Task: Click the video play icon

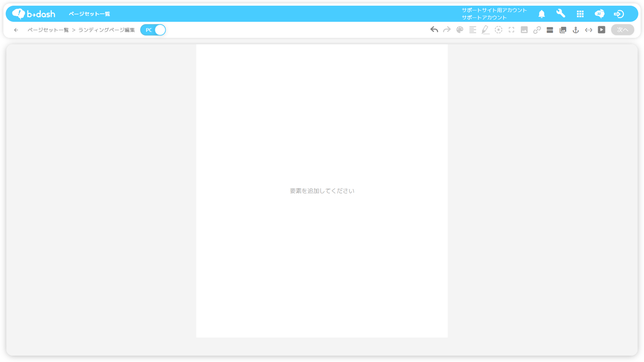Action: click(x=601, y=30)
